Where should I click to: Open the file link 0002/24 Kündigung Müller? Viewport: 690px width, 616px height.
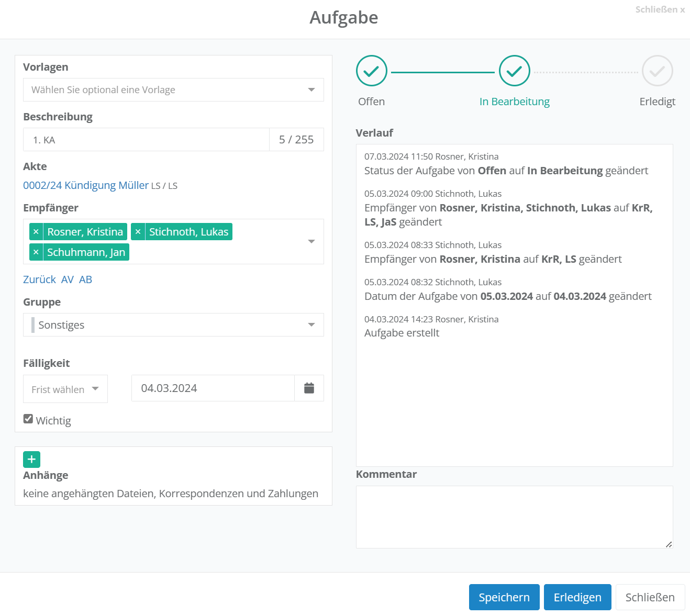[86, 185]
